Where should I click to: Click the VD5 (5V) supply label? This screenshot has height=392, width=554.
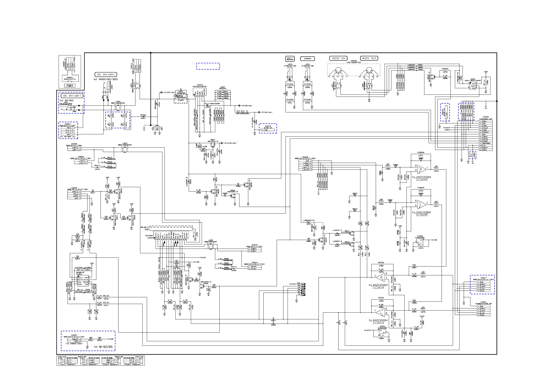248,105
